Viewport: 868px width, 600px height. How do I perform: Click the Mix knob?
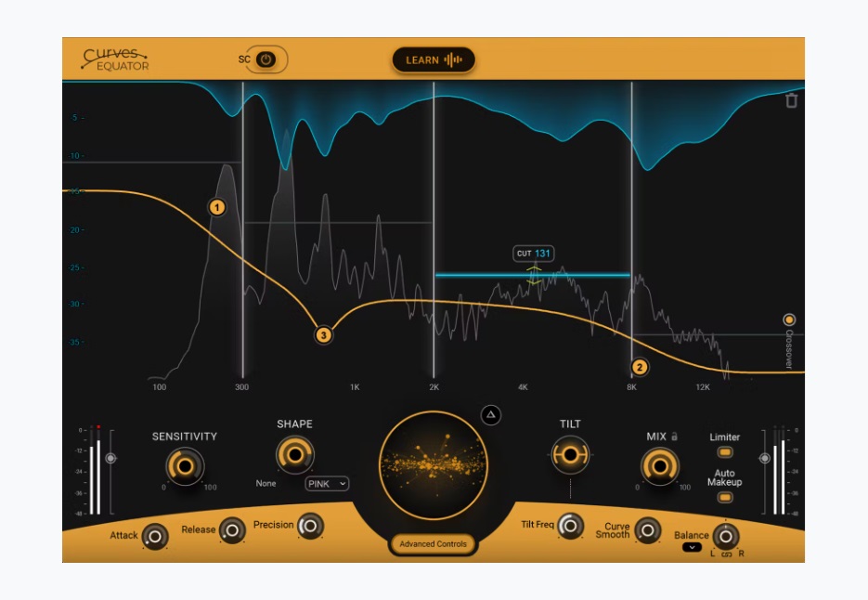coord(659,466)
